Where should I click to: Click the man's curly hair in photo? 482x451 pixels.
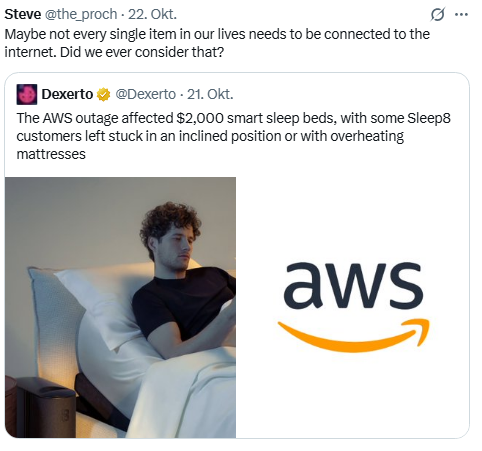168,222
